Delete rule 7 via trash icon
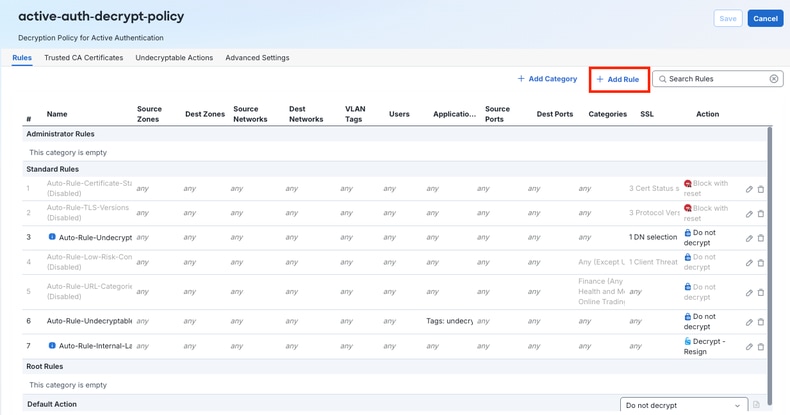 click(761, 347)
